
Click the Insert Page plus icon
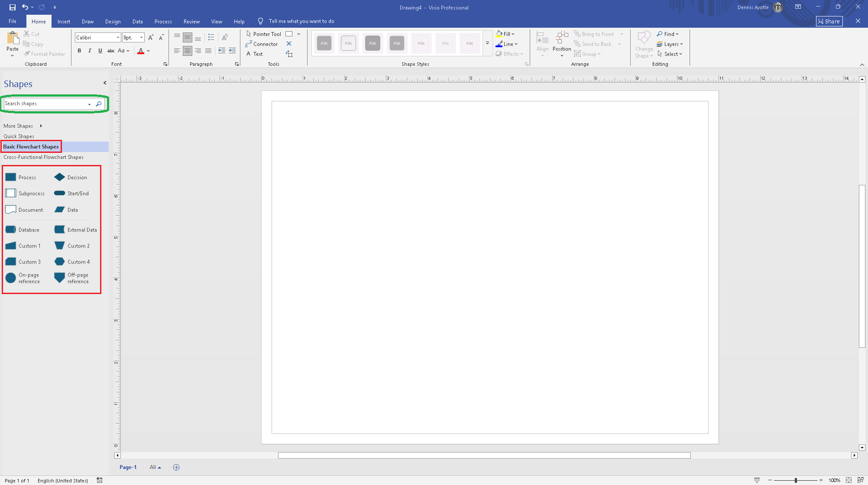coord(176,467)
